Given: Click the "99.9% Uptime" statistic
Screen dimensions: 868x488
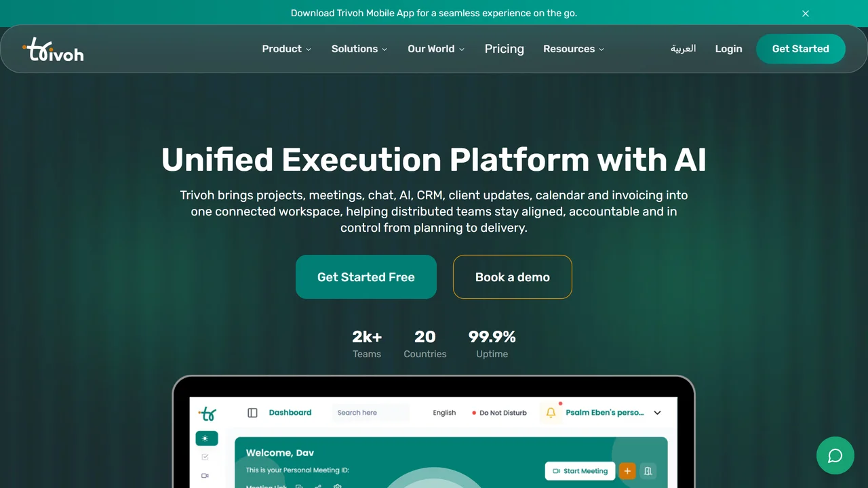Looking at the screenshot, I should click(x=492, y=344).
